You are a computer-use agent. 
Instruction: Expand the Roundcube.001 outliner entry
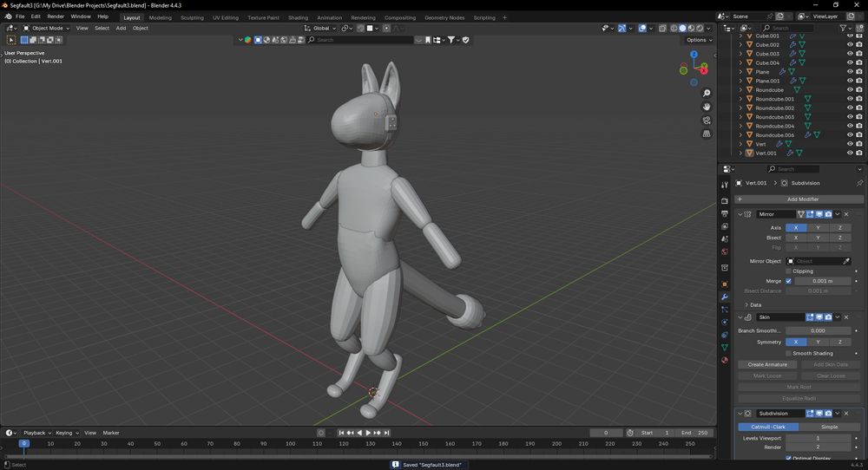pyautogui.click(x=740, y=99)
